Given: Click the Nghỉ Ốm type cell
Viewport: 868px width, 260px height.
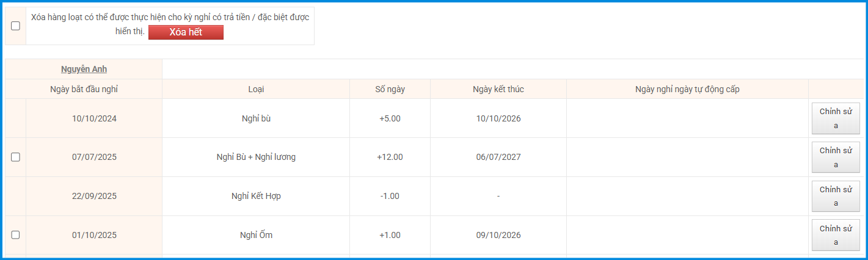Looking at the screenshot, I should (256, 235).
